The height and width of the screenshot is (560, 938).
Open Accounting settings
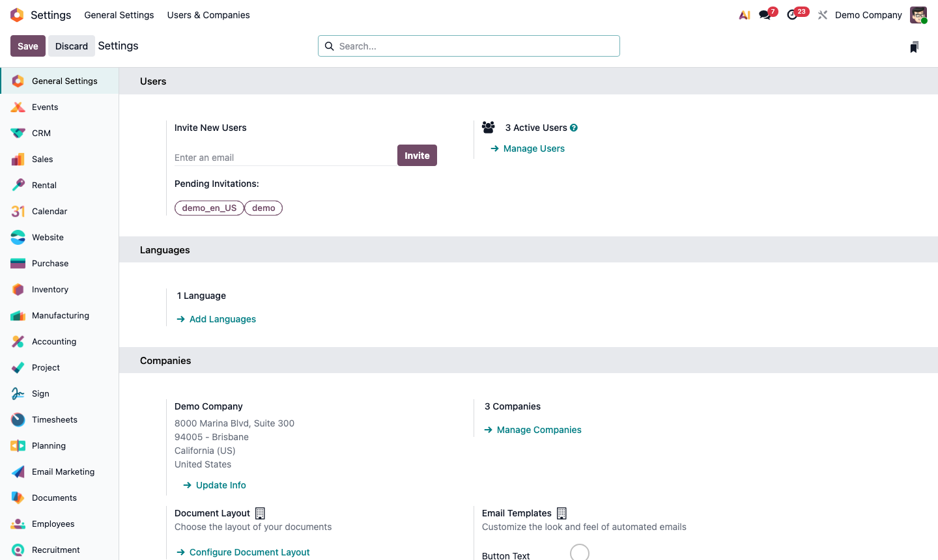(x=53, y=341)
